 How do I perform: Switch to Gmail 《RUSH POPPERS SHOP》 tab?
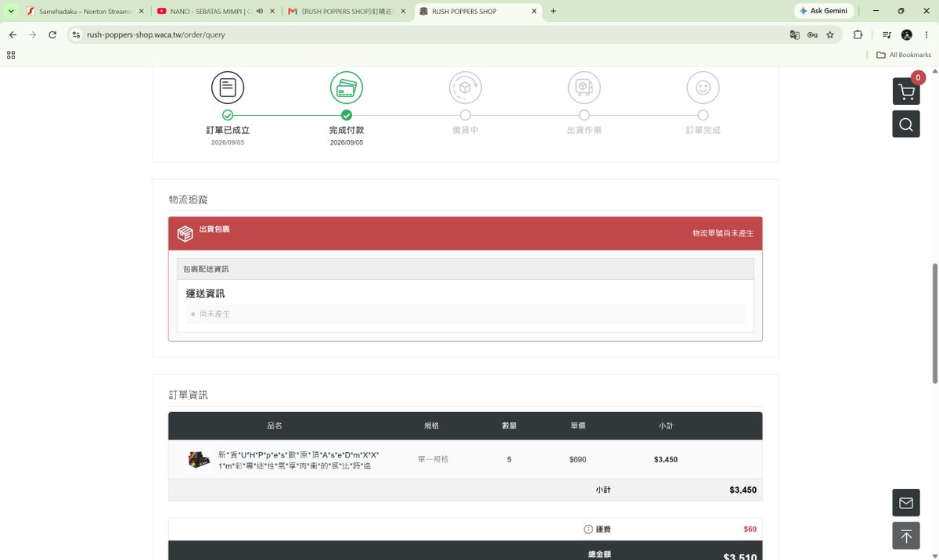(346, 11)
